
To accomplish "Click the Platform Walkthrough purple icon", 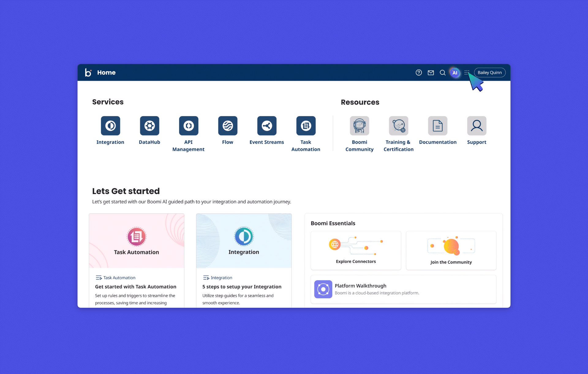I will pos(323,289).
